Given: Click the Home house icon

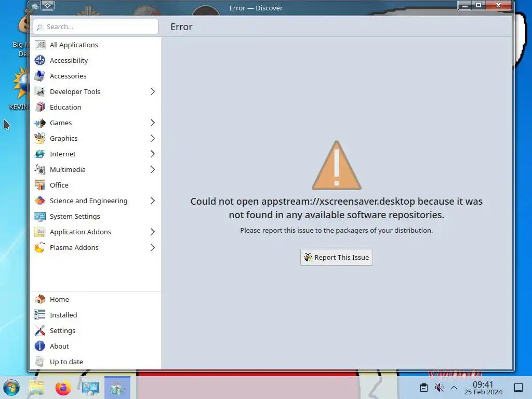Looking at the screenshot, I should (39, 299).
